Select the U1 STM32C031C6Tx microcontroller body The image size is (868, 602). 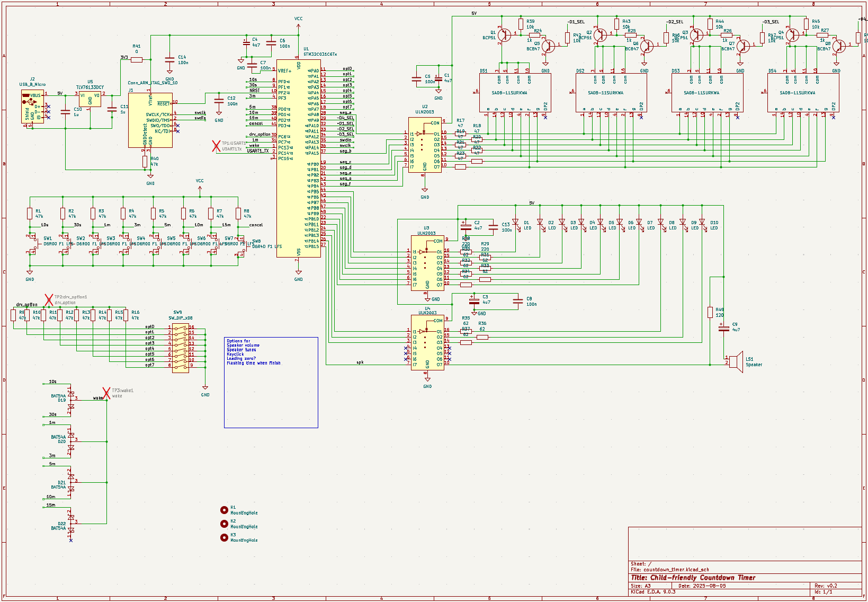[298, 159]
